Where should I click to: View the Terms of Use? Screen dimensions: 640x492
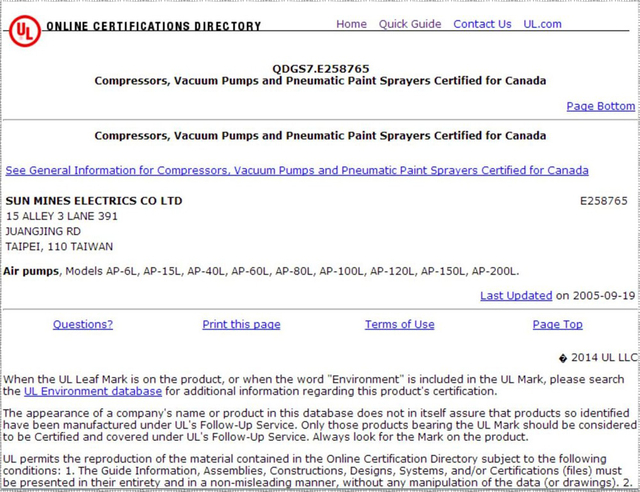pyautogui.click(x=399, y=325)
